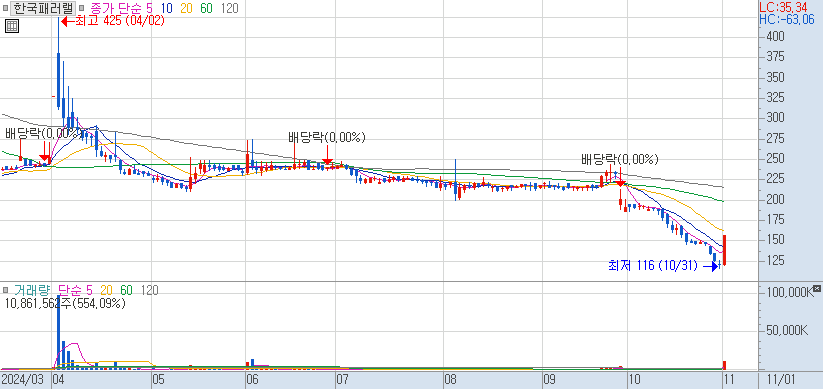Click the 07 month marker on the time axis
823x389 pixels.
[342, 379]
